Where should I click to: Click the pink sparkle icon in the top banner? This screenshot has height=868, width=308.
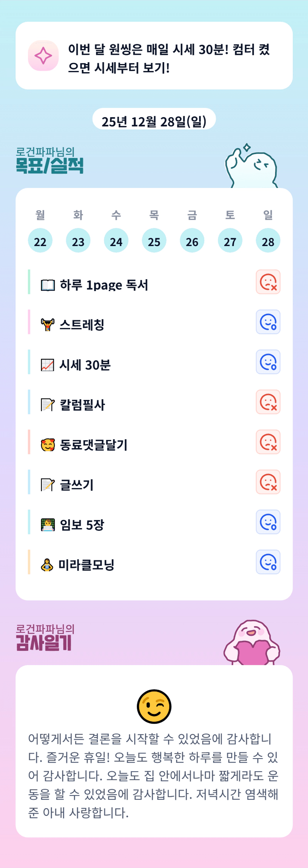coord(43,55)
